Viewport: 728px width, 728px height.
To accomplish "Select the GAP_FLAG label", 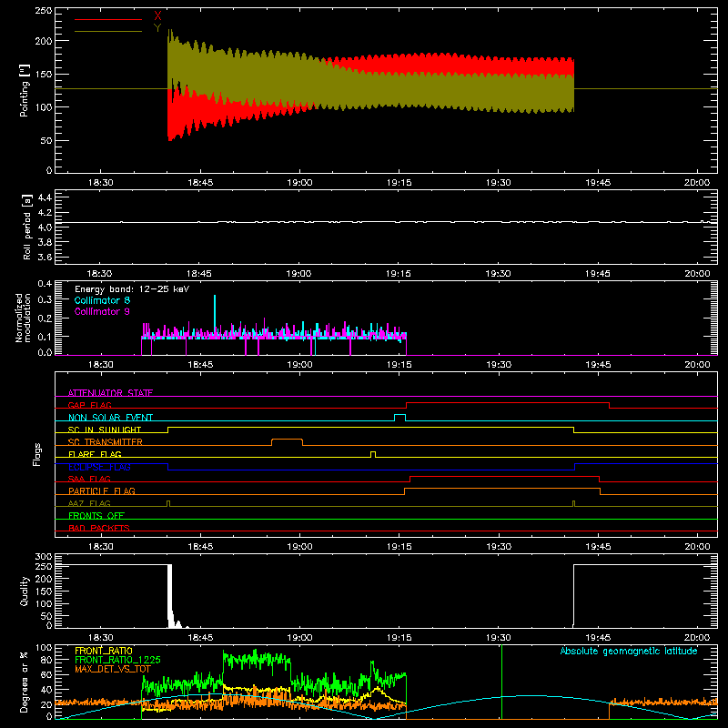I will point(89,405).
